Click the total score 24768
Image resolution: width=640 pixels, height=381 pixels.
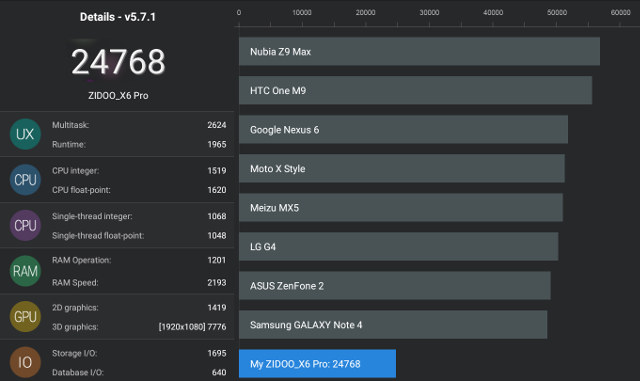(x=118, y=62)
